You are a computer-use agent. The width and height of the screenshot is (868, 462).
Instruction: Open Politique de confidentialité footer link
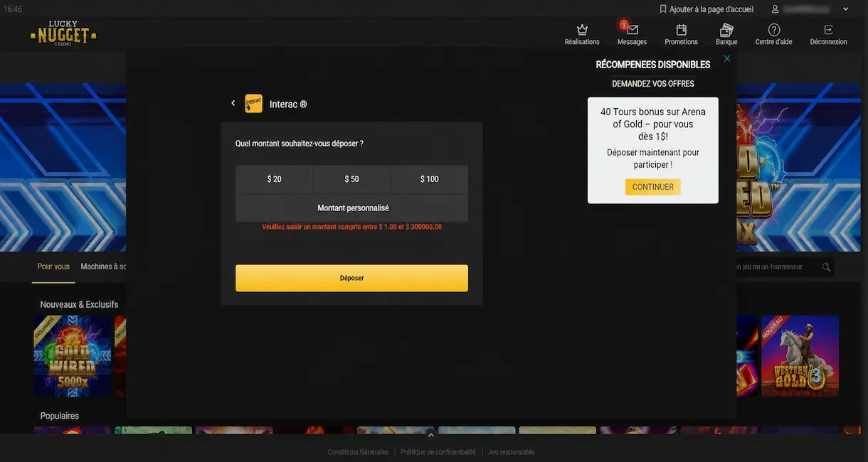tap(438, 452)
